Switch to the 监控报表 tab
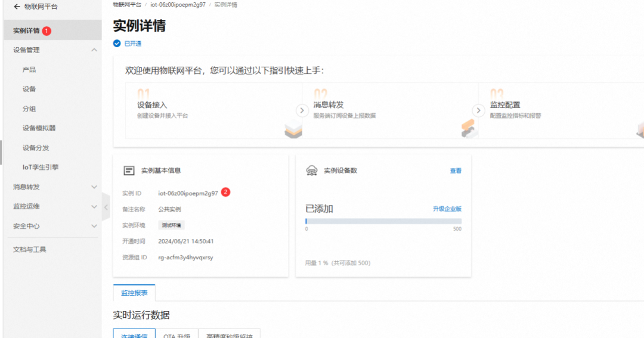This screenshot has height=338, width=644. (134, 293)
